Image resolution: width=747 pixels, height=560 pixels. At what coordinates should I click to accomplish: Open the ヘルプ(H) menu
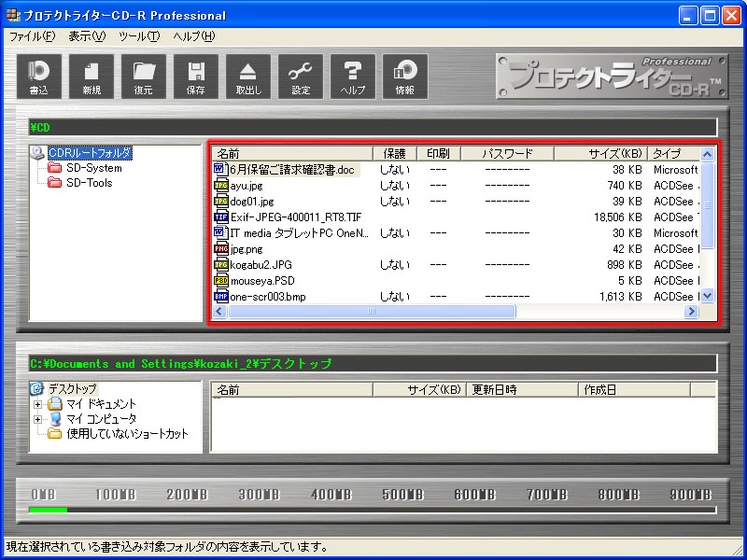click(194, 36)
